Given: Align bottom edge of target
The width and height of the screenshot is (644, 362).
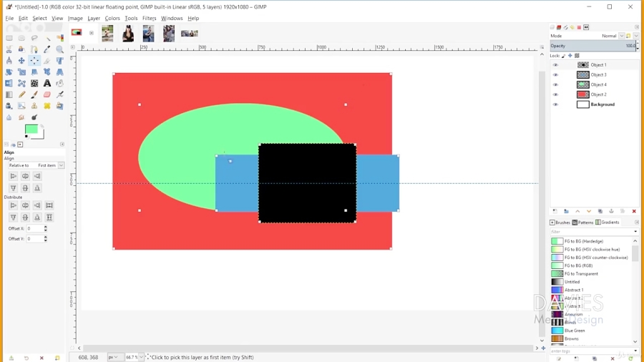Looking at the screenshot, I should click(x=37, y=188).
